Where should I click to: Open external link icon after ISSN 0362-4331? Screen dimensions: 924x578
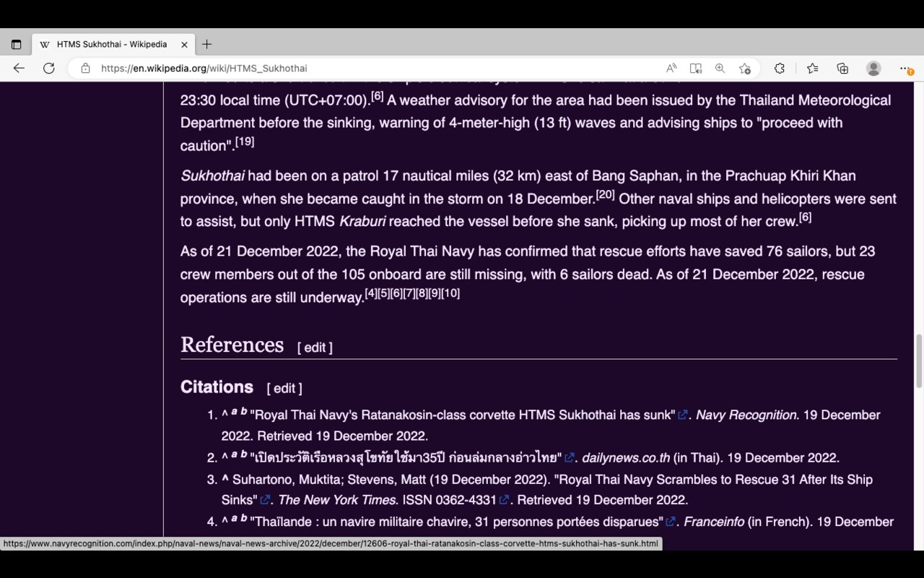click(x=505, y=500)
